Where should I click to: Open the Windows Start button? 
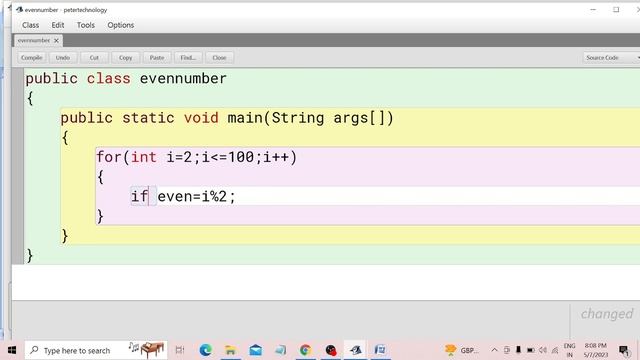[x=11, y=350]
